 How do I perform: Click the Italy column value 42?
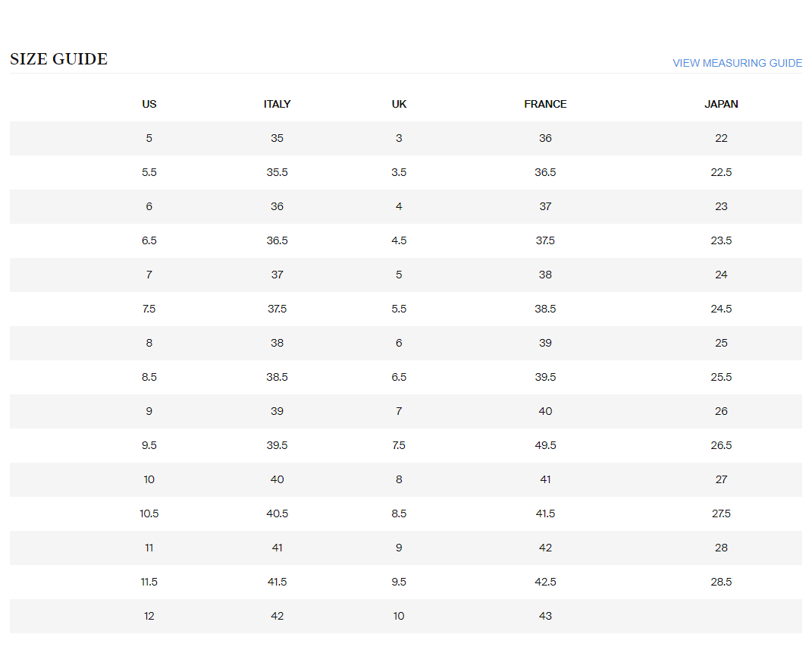click(x=277, y=616)
